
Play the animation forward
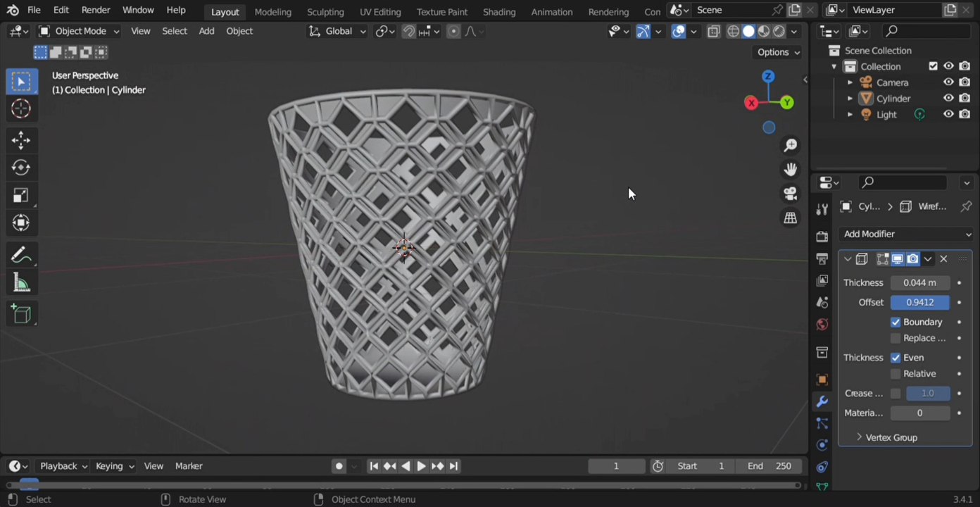[421, 466]
